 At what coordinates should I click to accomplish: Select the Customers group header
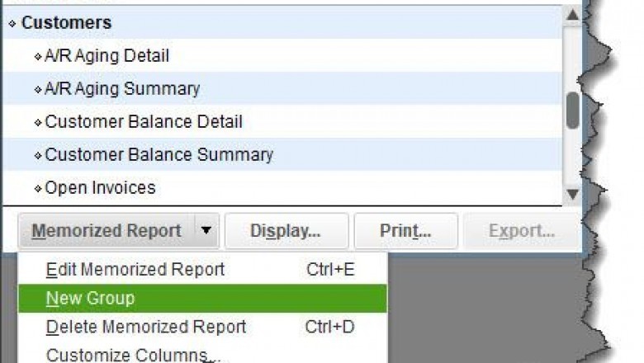point(282,22)
